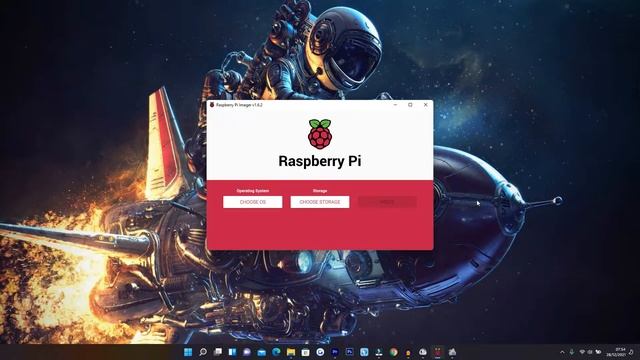Click the CHOOSE STORAGE button

[x=320, y=202]
